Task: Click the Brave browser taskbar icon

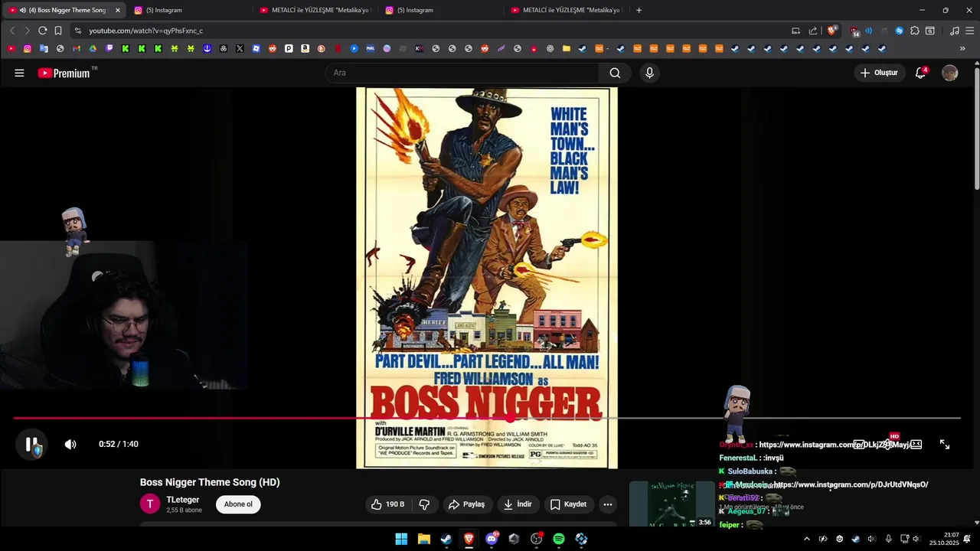Action: [469, 539]
